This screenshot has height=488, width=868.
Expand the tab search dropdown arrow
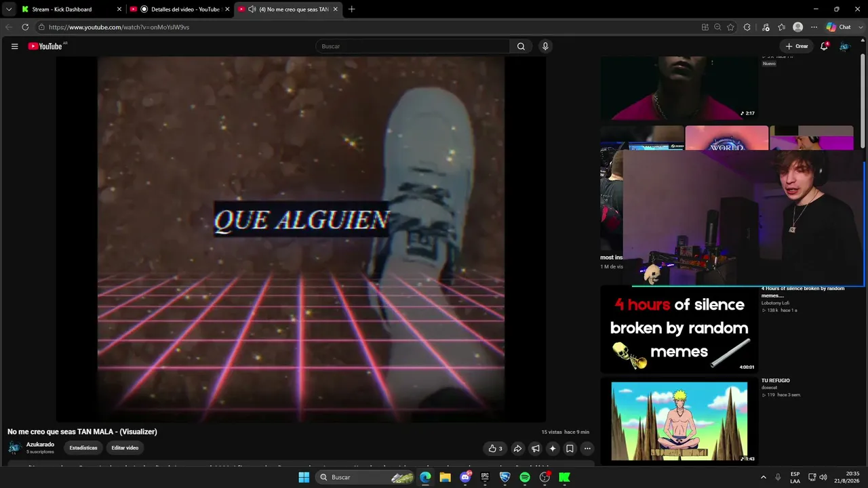coord(9,9)
